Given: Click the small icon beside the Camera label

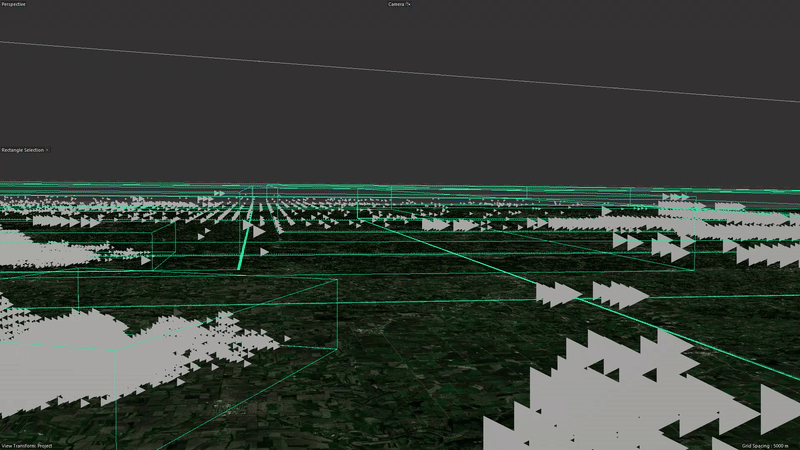Looking at the screenshot, I should (x=409, y=4).
